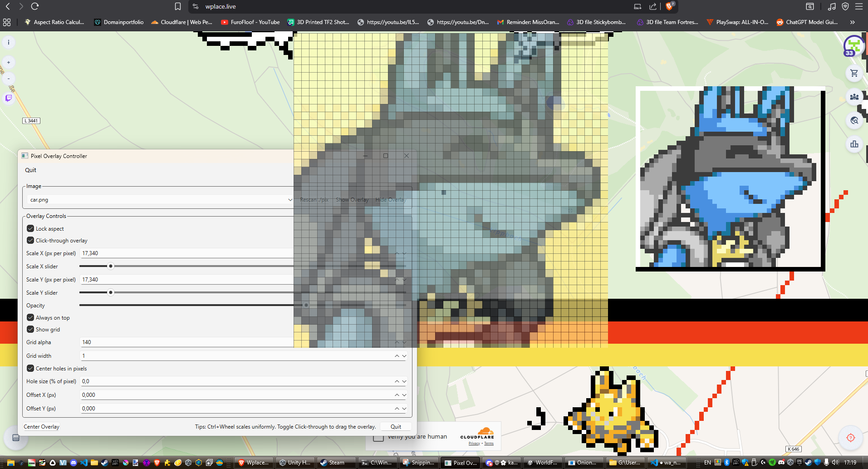Toggle Always on top checkbox

coord(30,317)
